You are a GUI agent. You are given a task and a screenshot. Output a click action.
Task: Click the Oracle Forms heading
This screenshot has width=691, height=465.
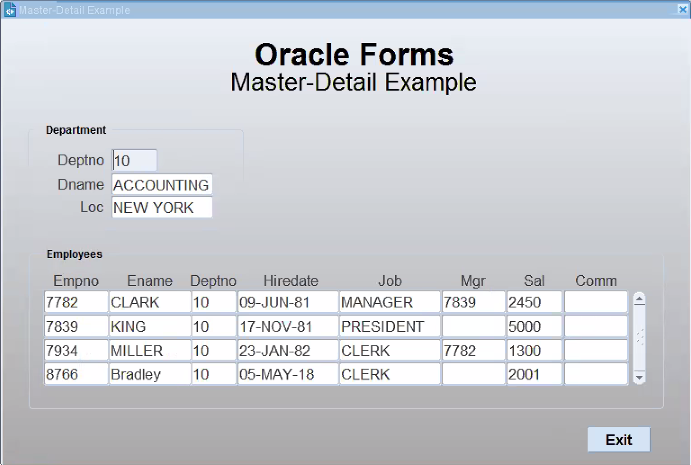click(354, 55)
